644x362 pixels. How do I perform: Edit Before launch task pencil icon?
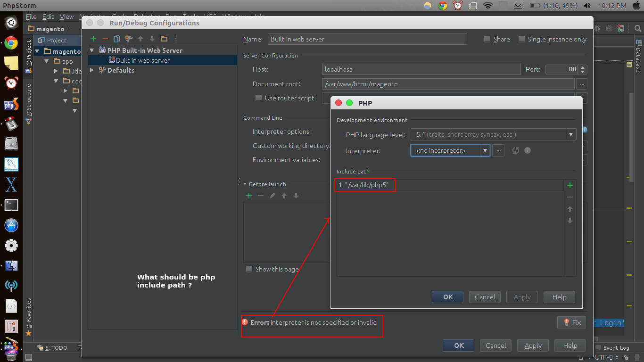pyautogui.click(x=272, y=196)
